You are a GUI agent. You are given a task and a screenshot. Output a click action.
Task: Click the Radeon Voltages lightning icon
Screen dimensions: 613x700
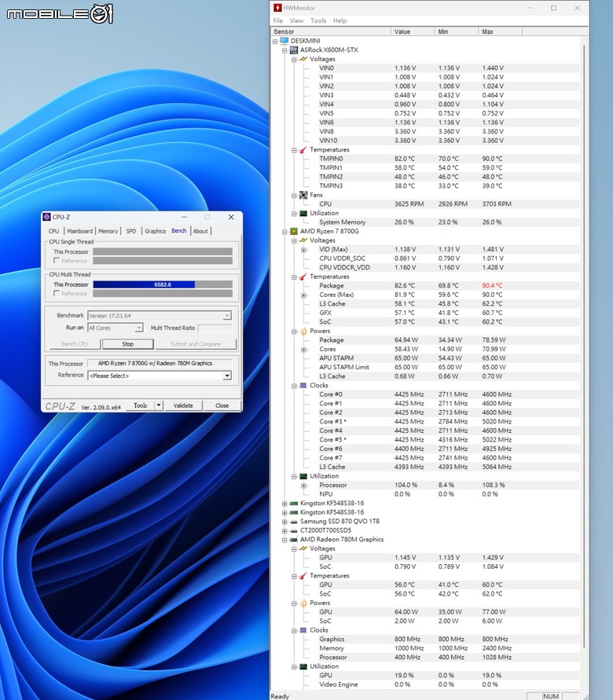(x=303, y=548)
